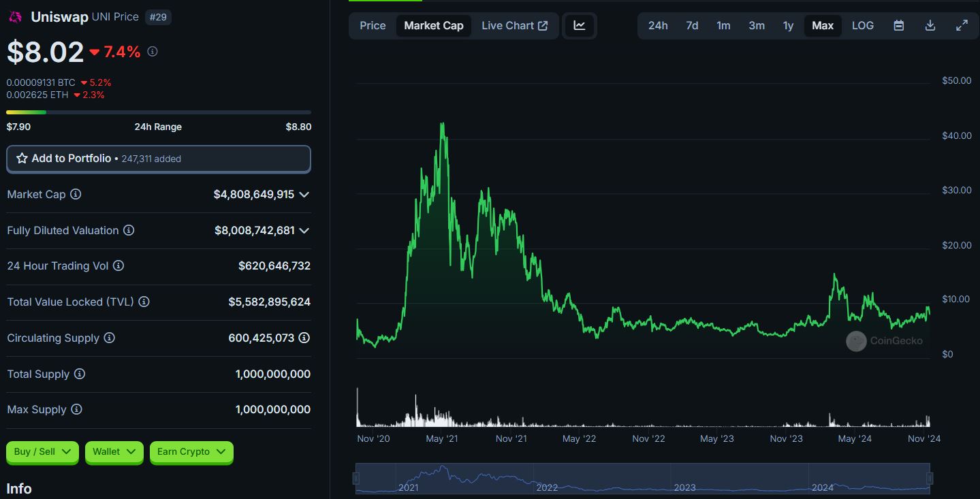Select the 7d time range
This screenshot has width=980, height=499.
[692, 25]
